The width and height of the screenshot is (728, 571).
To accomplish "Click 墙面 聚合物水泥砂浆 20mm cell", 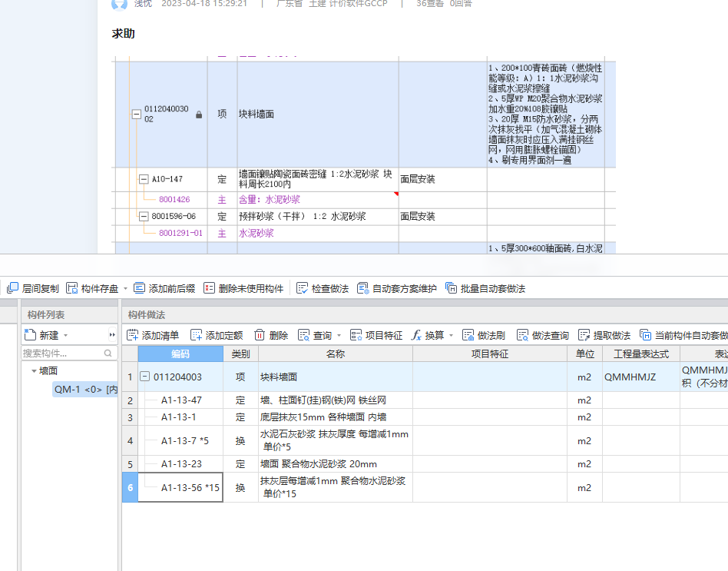I will pos(336,463).
